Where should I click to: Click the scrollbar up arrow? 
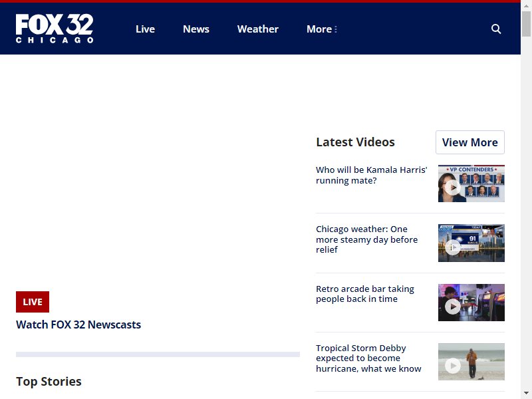click(526, 5)
